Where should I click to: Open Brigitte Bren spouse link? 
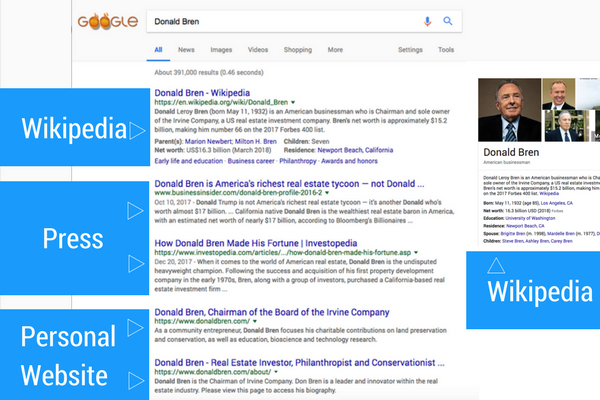coord(513,233)
